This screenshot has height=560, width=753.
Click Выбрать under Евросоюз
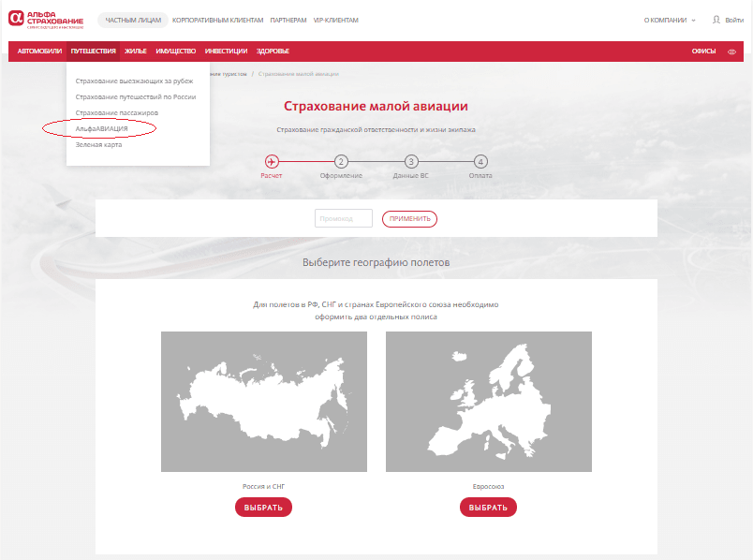[x=488, y=507]
